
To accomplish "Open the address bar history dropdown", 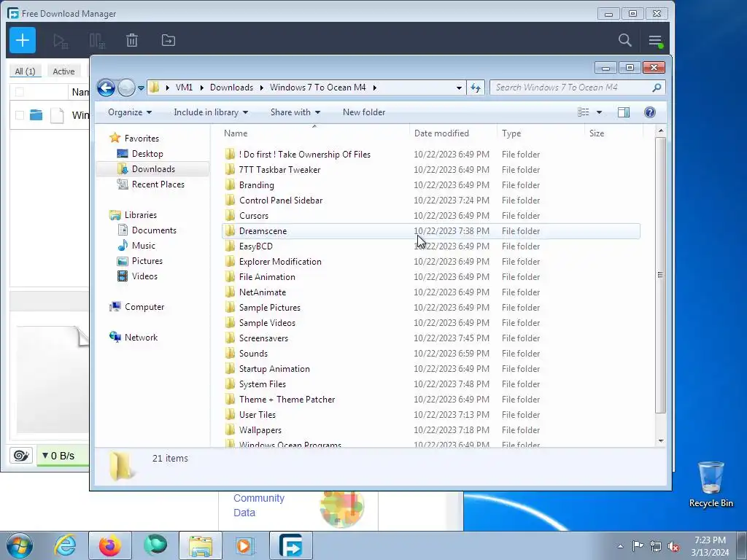I will click(x=459, y=87).
